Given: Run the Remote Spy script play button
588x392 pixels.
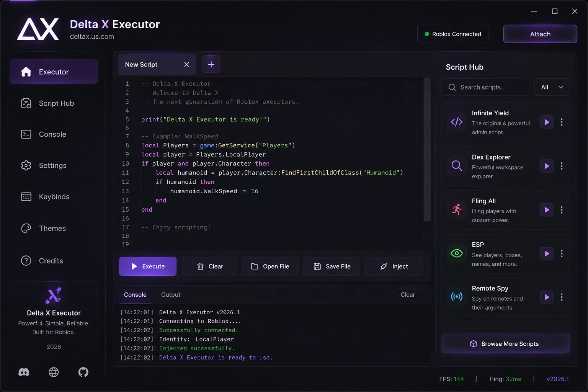Looking at the screenshot, I should click(x=547, y=297).
